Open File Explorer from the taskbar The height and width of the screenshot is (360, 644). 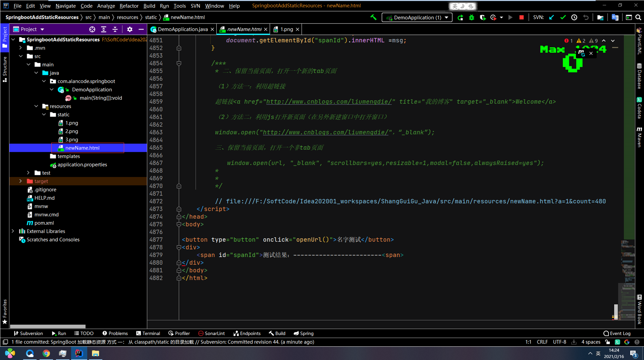coord(96,353)
